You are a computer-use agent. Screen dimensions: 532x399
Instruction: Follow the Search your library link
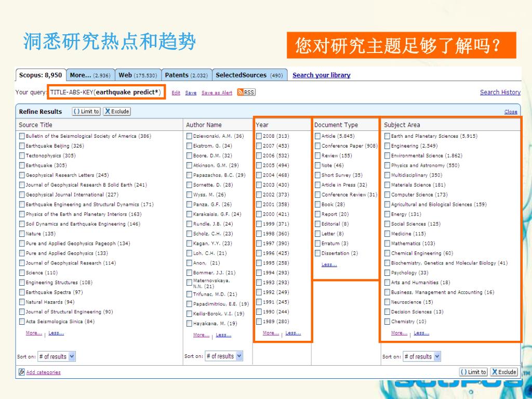pyautogui.click(x=321, y=75)
